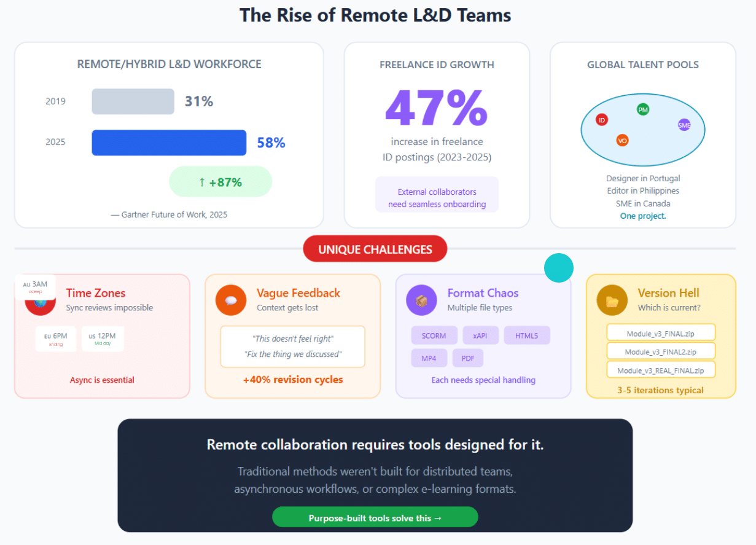Select the SCORM format tag

click(434, 335)
